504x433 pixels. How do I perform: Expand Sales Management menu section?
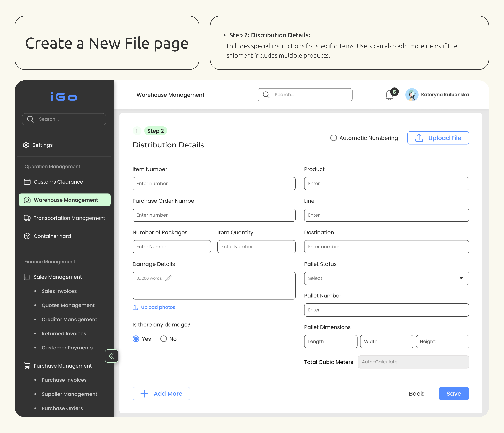(x=58, y=277)
